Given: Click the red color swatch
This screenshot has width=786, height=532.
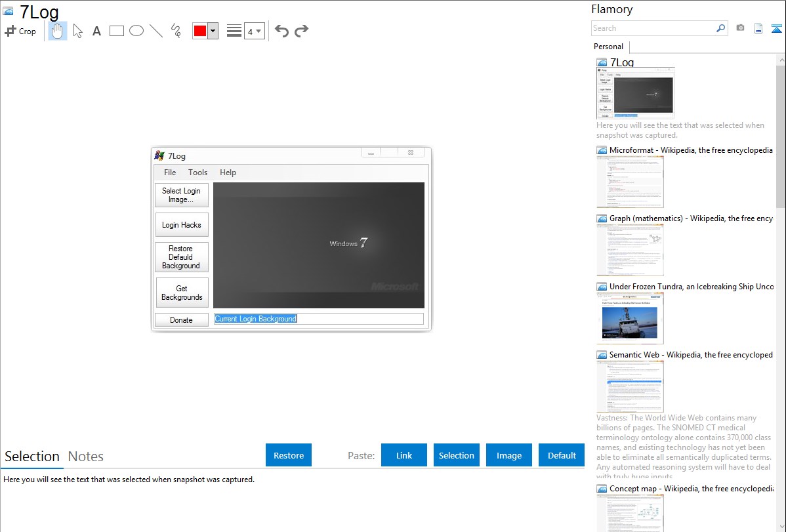Looking at the screenshot, I should coord(200,31).
